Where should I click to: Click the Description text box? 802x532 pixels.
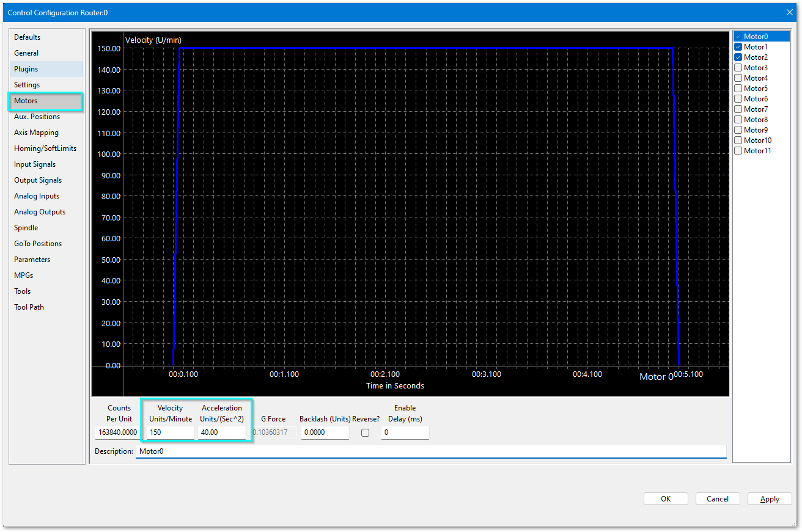point(430,451)
